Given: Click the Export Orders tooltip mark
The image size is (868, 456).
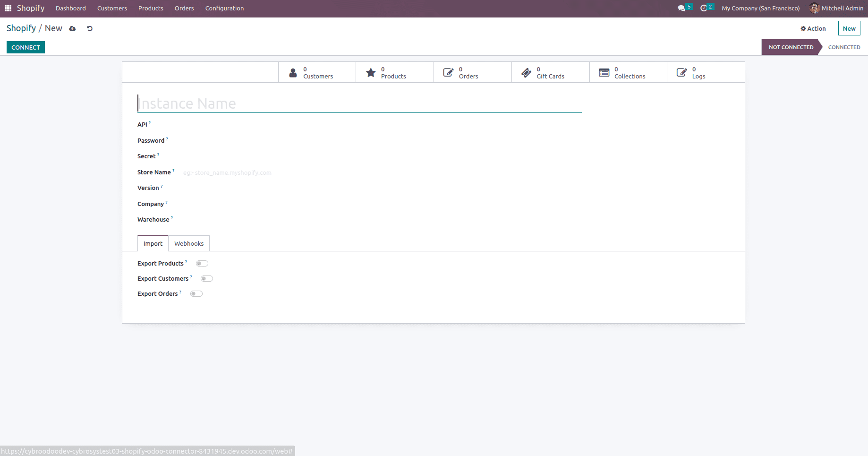Looking at the screenshot, I should [180, 292].
